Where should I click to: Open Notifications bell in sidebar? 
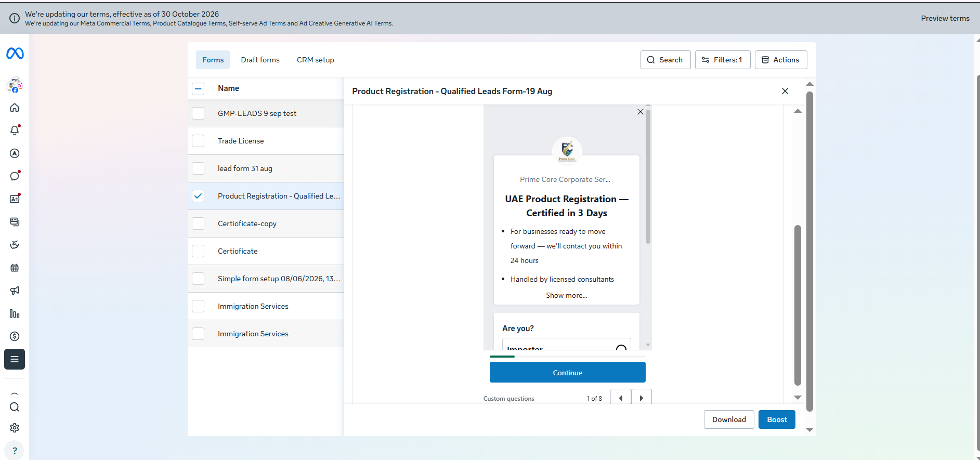click(15, 130)
